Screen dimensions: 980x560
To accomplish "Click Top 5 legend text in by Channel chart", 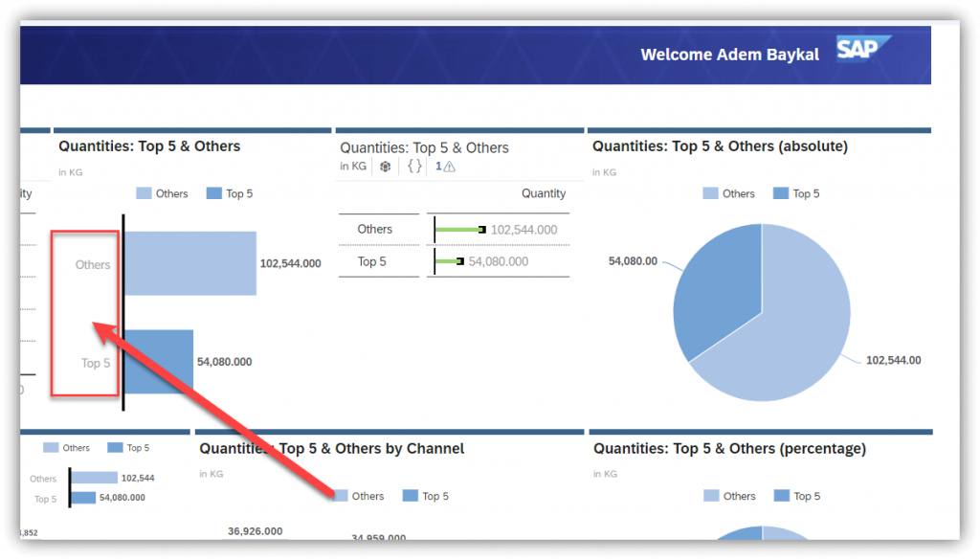I will pyautogui.click(x=435, y=496).
